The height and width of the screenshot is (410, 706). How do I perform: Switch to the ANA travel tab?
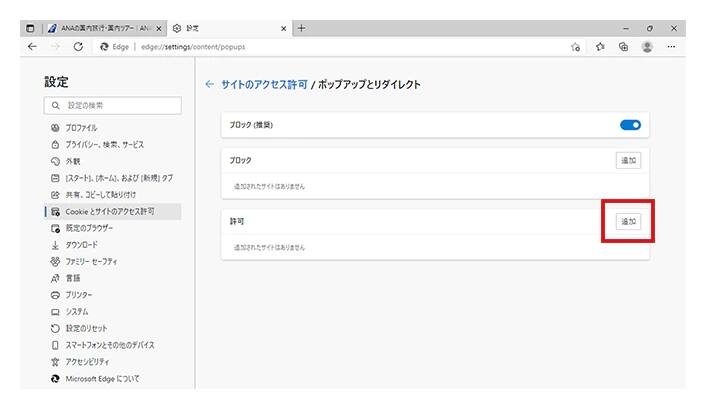click(100, 28)
